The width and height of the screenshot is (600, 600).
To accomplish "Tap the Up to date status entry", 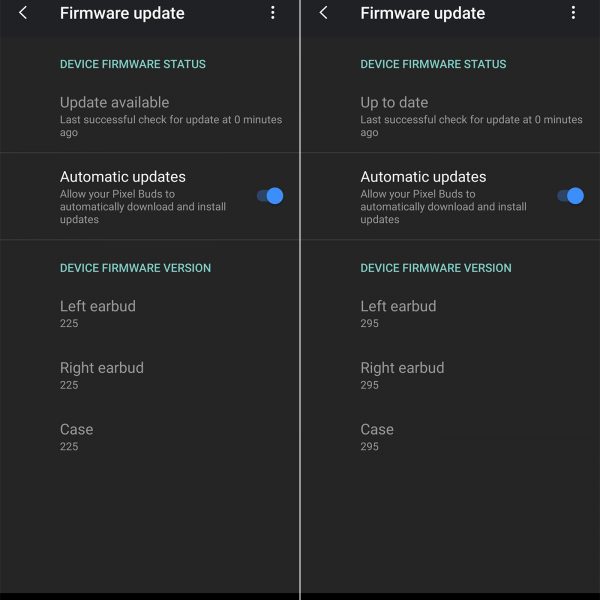I will point(450,116).
